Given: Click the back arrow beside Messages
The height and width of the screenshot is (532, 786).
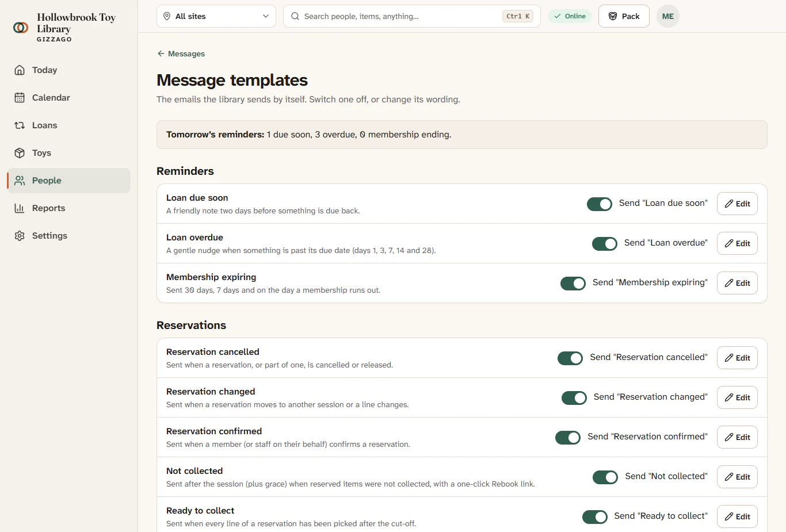Looking at the screenshot, I should pyautogui.click(x=161, y=53).
